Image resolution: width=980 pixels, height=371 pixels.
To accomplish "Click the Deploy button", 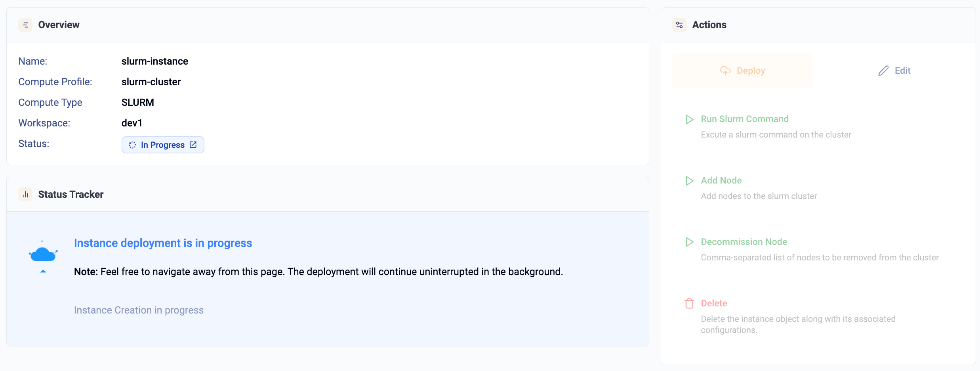I will [742, 71].
